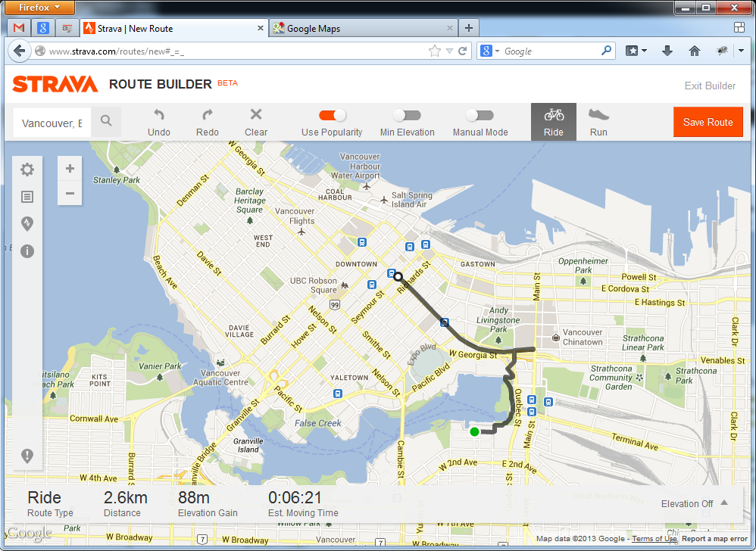The width and height of the screenshot is (756, 551).
Task: Click the Undo arrow icon
Action: coord(159,115)
